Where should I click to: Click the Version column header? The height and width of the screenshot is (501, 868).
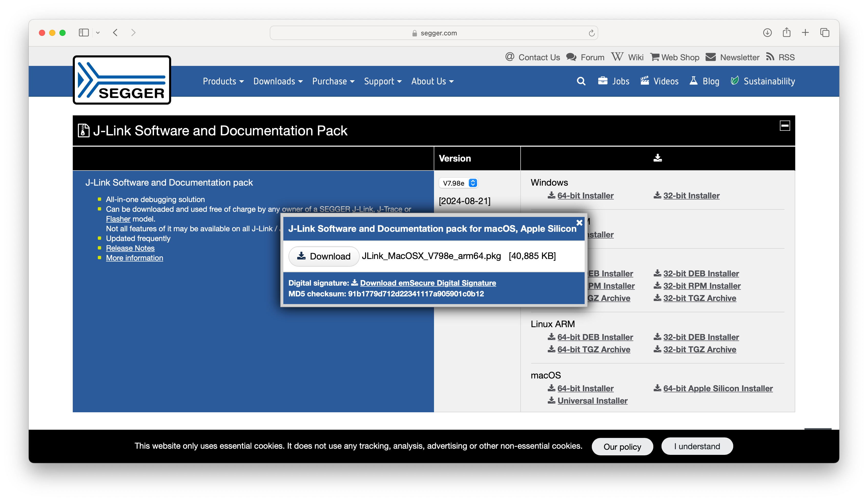tap(455, 158)
